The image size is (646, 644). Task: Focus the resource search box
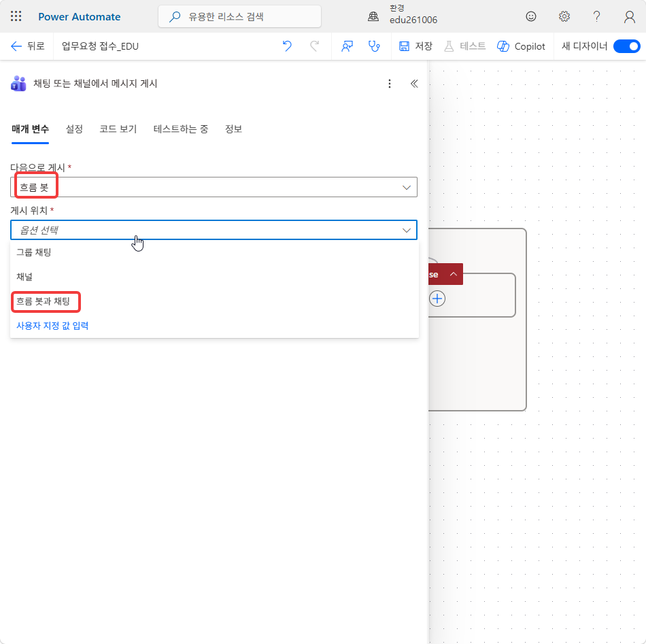(239, 16)
